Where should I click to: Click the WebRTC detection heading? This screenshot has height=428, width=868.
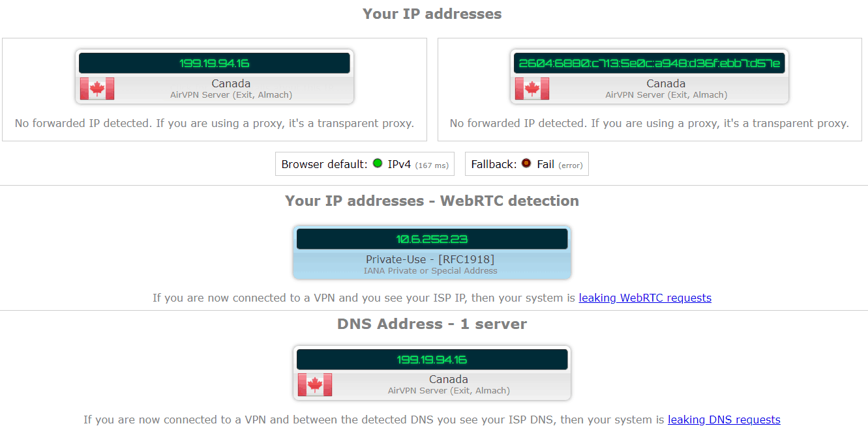point(432,201)
